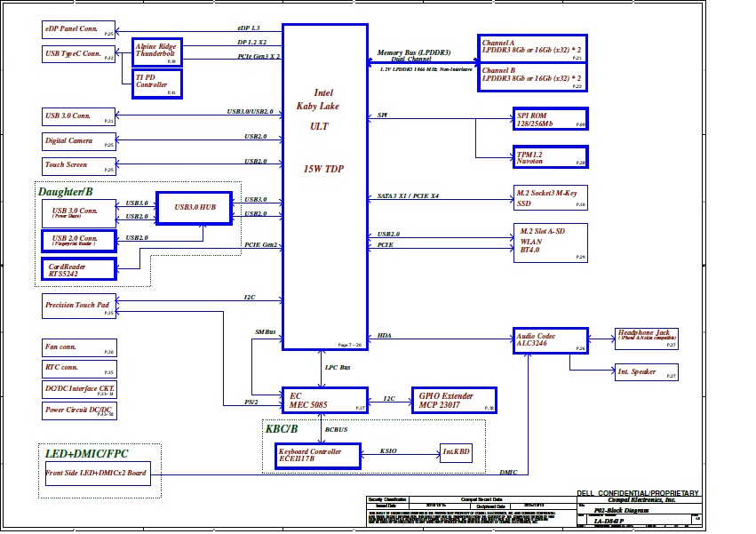Select the PCIe Gen3 X 2 label
Image resolution: width=756 pixels, height=534 pixels.
(x=259, y=57)
